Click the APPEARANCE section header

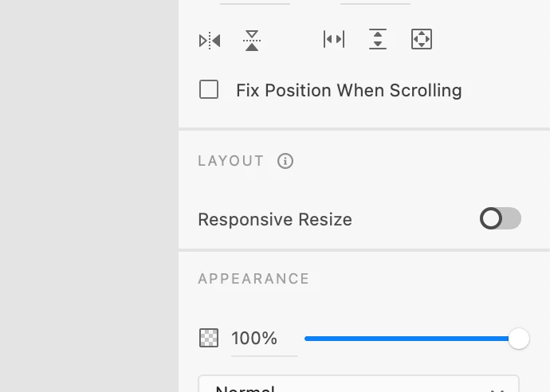253,279
